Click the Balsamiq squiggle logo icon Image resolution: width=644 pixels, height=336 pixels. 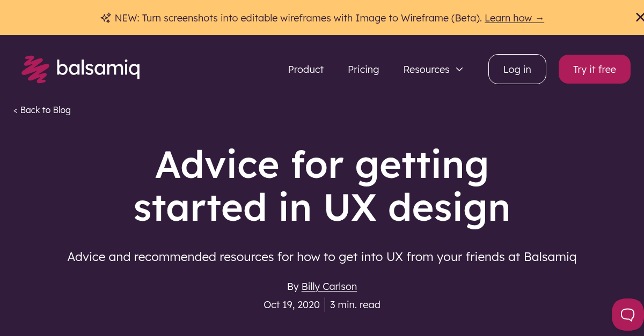tap(35, 69)
